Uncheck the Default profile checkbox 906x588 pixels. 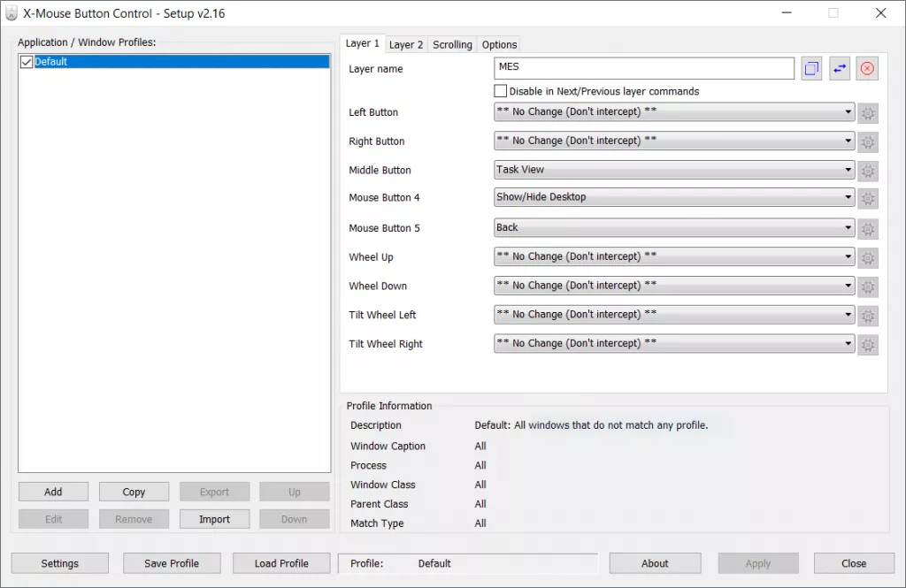tap(27, 62)
